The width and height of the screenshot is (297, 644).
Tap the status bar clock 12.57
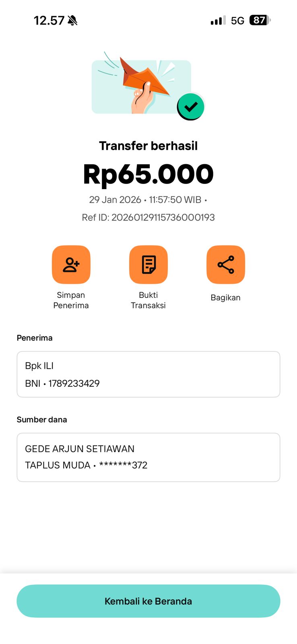pyautogui.click(x=49, y=21)
